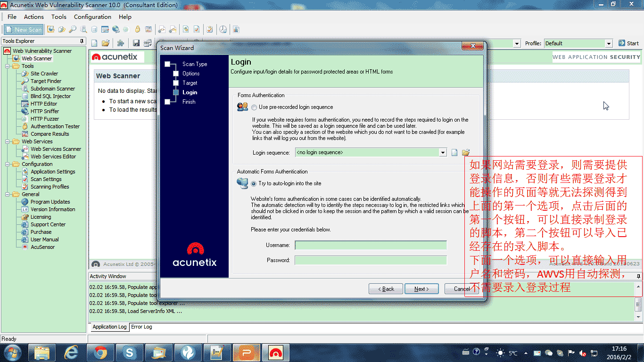
Task: Click Back in Scan Wizard
Action: 386,289
